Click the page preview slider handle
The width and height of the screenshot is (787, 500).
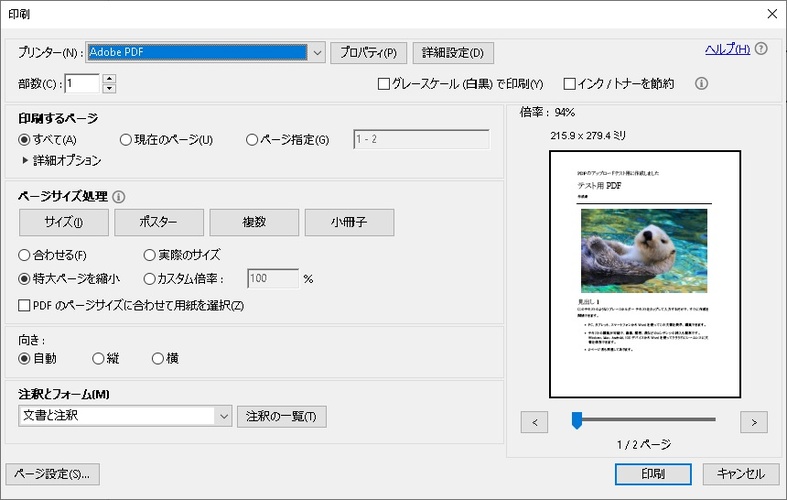577,420
